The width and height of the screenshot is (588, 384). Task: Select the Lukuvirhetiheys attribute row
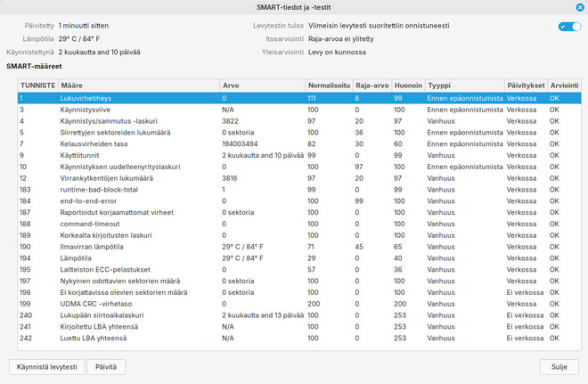pos(299,98)
